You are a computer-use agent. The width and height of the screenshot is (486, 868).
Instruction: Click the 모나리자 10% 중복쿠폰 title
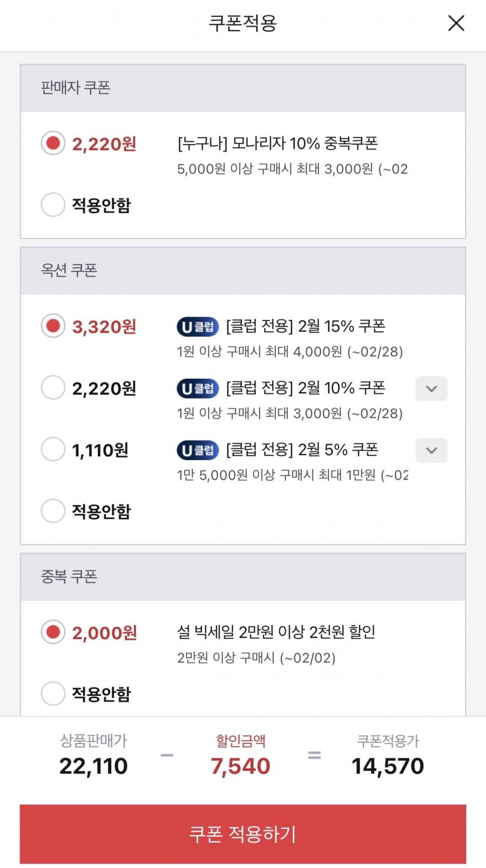[x=278, y=143]
